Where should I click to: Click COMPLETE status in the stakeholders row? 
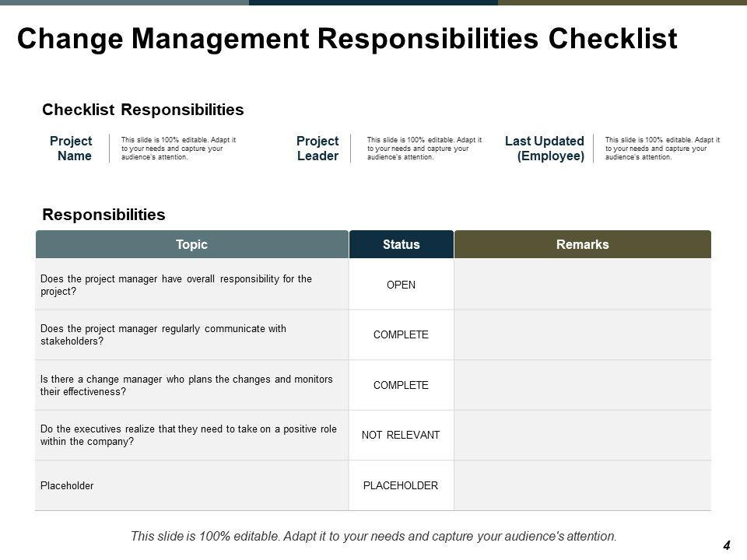(x=402, y=334)
